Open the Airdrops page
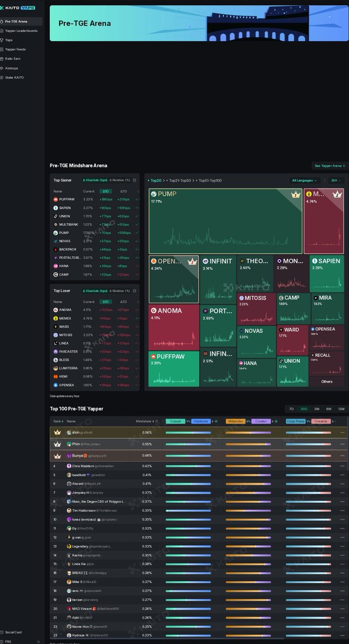The width and height of the screenshot is (349, 644). (21, 68)
